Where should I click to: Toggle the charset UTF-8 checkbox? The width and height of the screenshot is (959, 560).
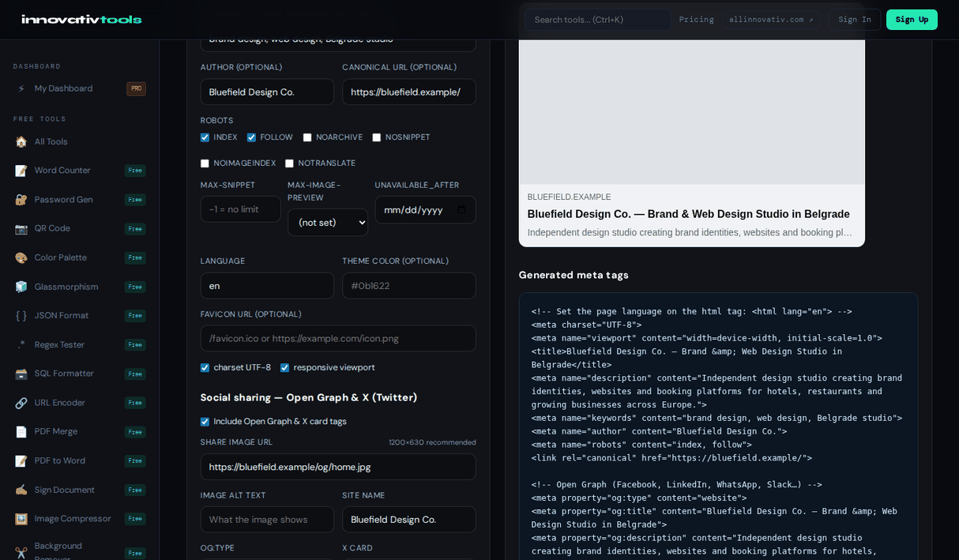pos(205,368)
